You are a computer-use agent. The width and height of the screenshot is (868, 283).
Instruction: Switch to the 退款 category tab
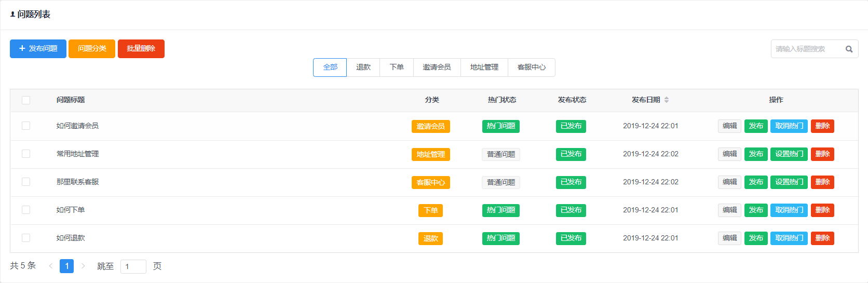point(363,68)
